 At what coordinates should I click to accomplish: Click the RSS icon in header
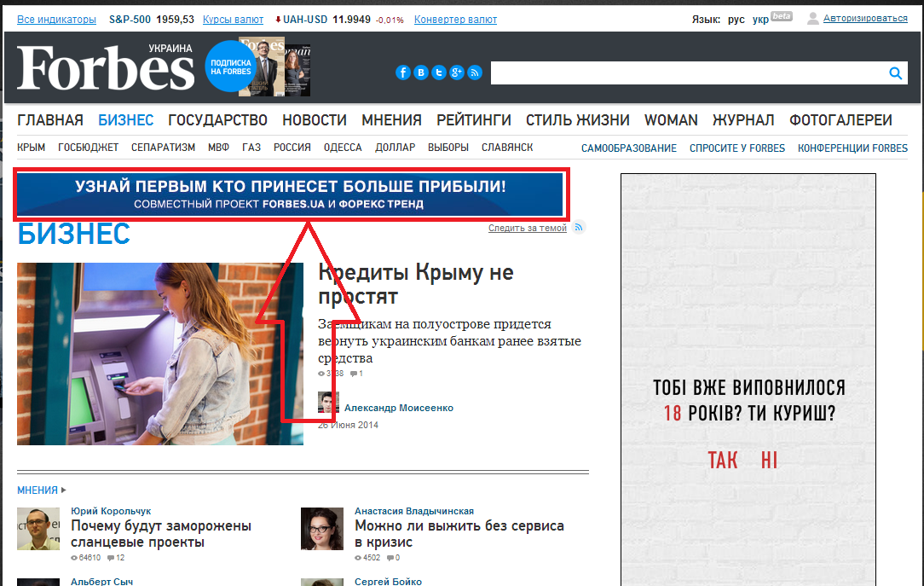click(x=475, y=73)
